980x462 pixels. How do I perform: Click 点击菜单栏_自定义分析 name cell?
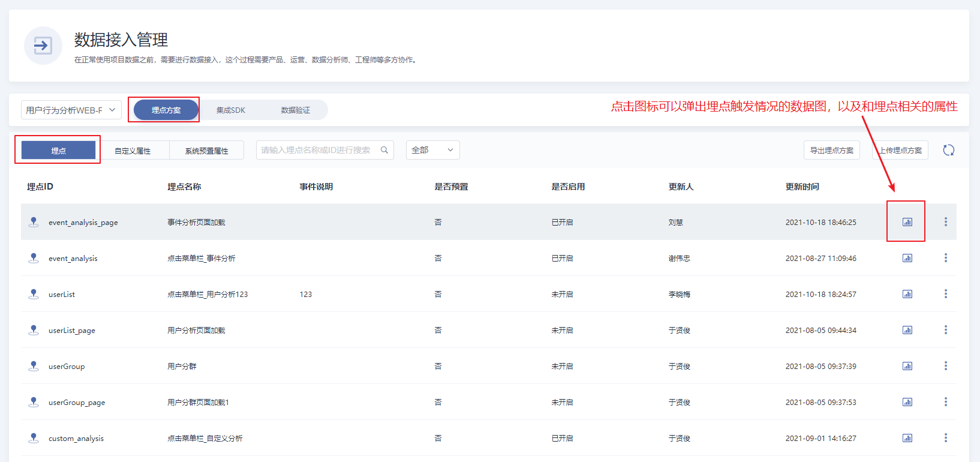point(205,438)
